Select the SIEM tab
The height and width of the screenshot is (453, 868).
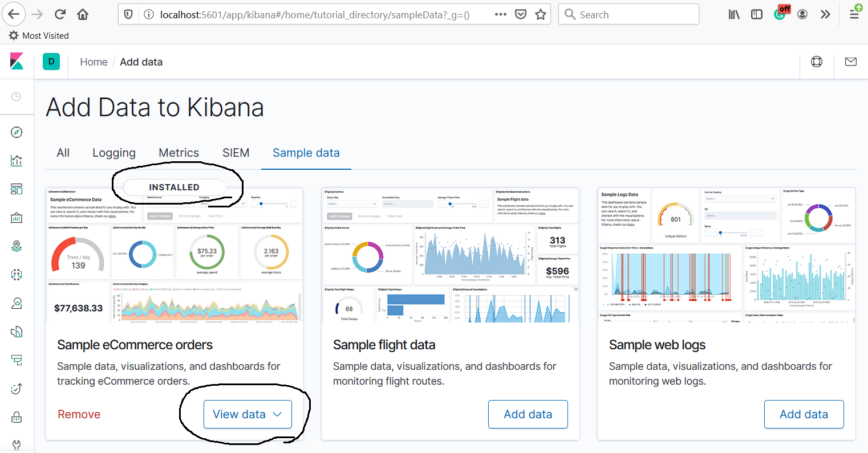click(236, 153)
